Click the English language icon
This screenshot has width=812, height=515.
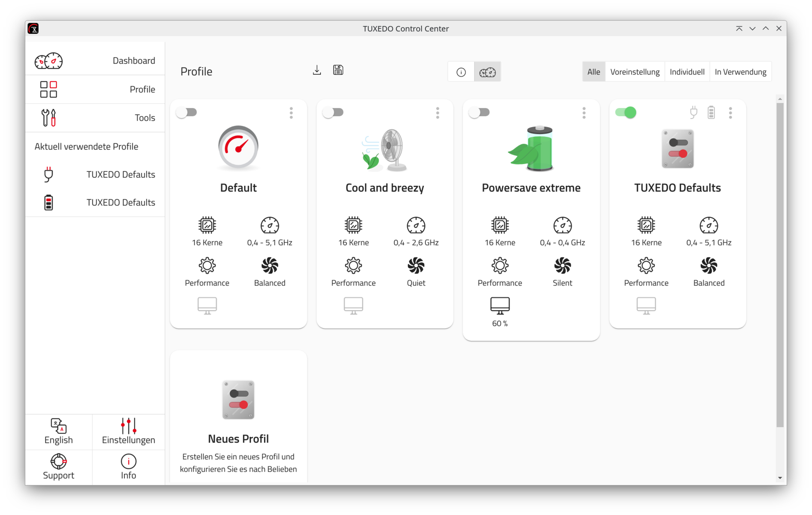click(x=59, y=426)
